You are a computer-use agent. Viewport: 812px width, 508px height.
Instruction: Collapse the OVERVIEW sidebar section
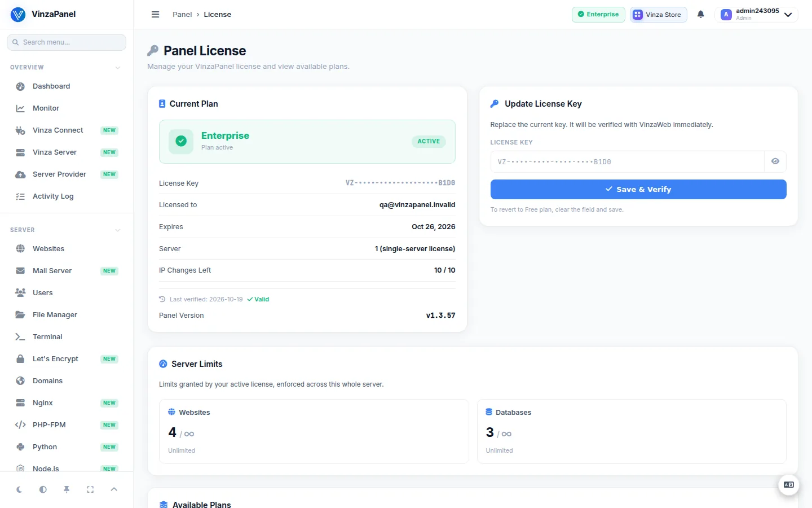coord(67,67)
